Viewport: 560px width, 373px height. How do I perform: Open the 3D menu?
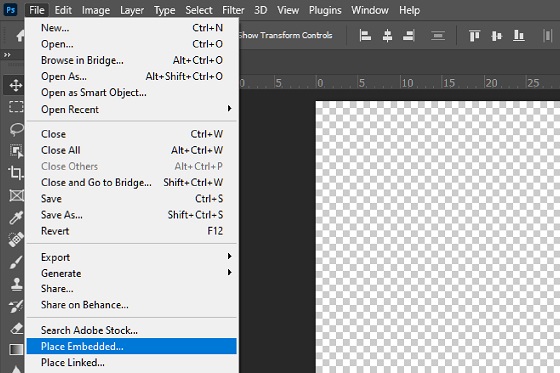(x=260, y=10)
